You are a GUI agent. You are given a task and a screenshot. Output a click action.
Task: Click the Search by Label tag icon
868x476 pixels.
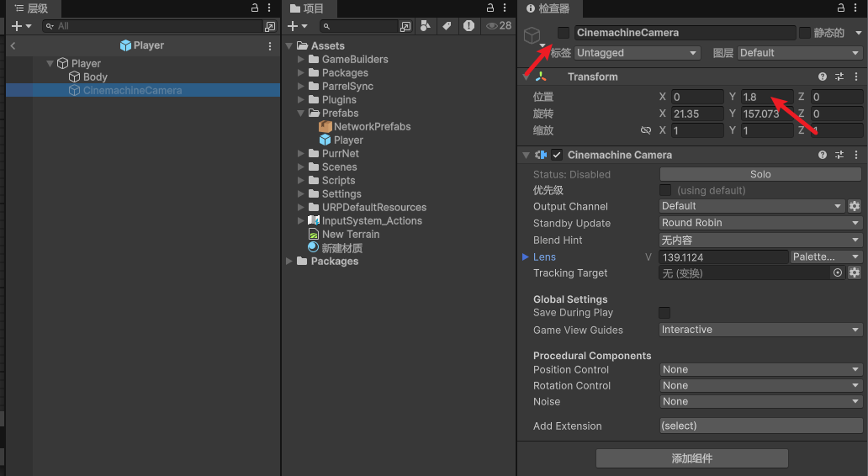(x=447, y=26)
